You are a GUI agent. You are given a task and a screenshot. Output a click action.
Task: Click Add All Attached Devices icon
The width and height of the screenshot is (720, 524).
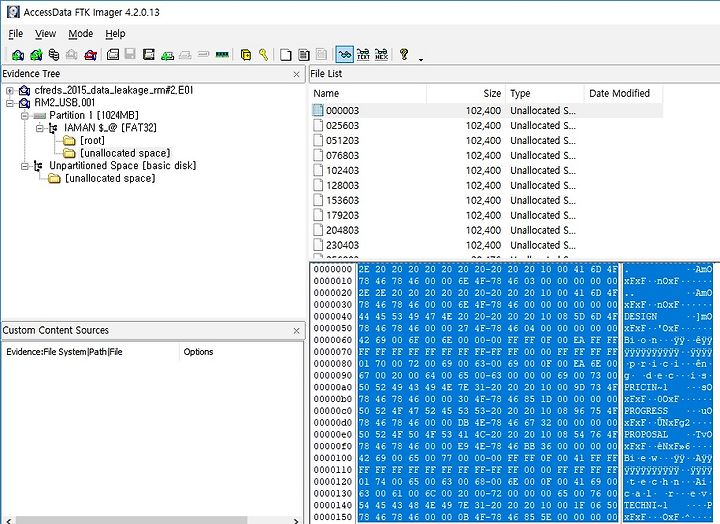coord(36,55)
